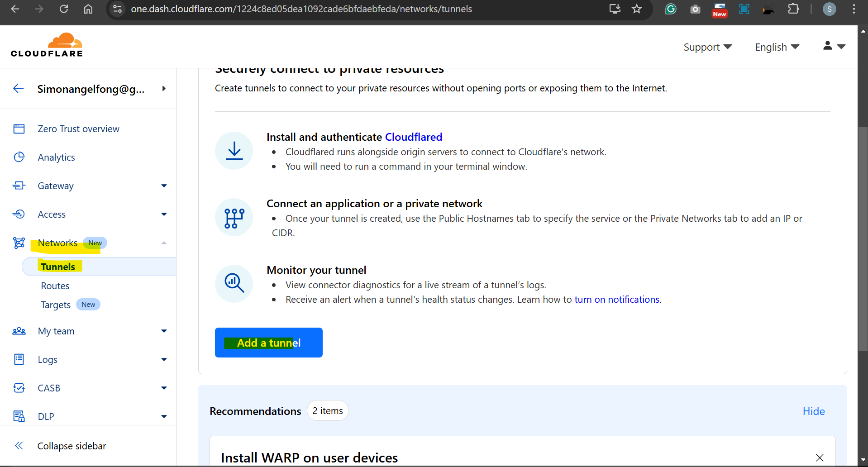This screenshot has height=467, width=868.
Task: Click the Logs document icon
Action: point(19,359)
